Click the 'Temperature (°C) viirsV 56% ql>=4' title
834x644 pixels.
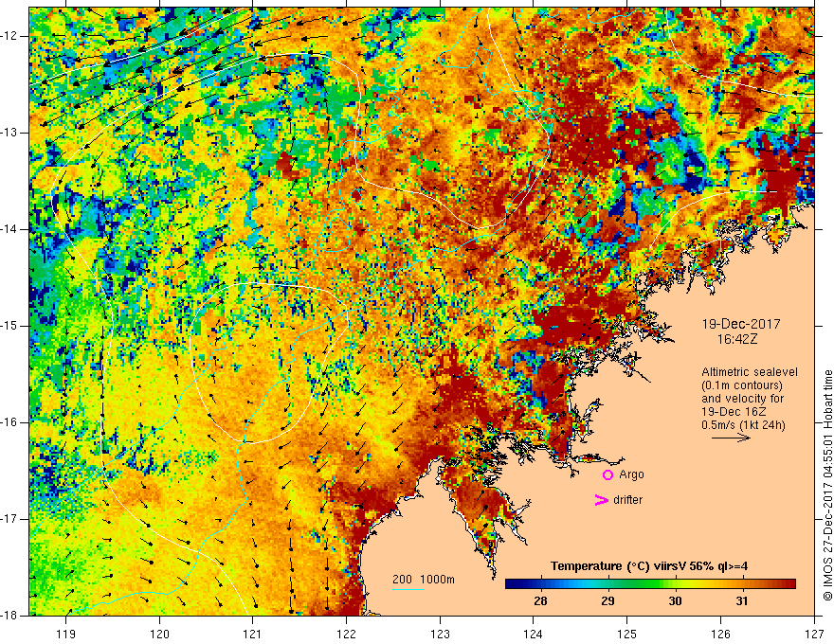tap(649, 566)
